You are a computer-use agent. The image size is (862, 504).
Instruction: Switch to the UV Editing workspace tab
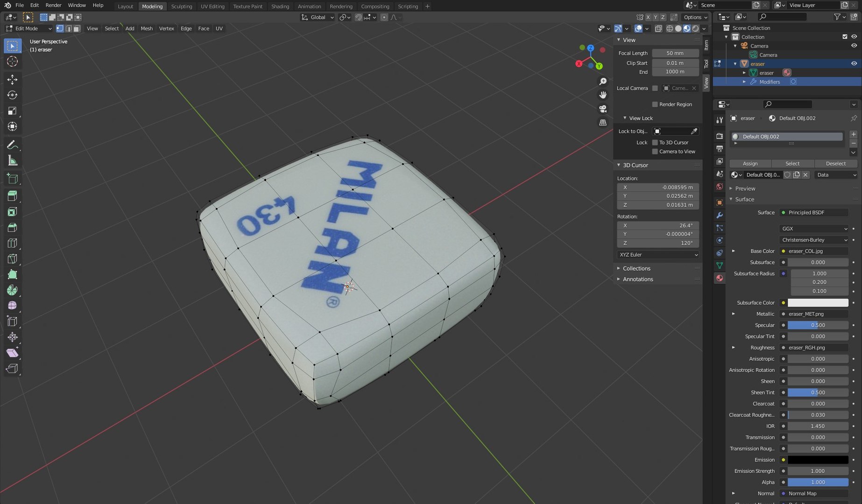(x=212, y=7)
